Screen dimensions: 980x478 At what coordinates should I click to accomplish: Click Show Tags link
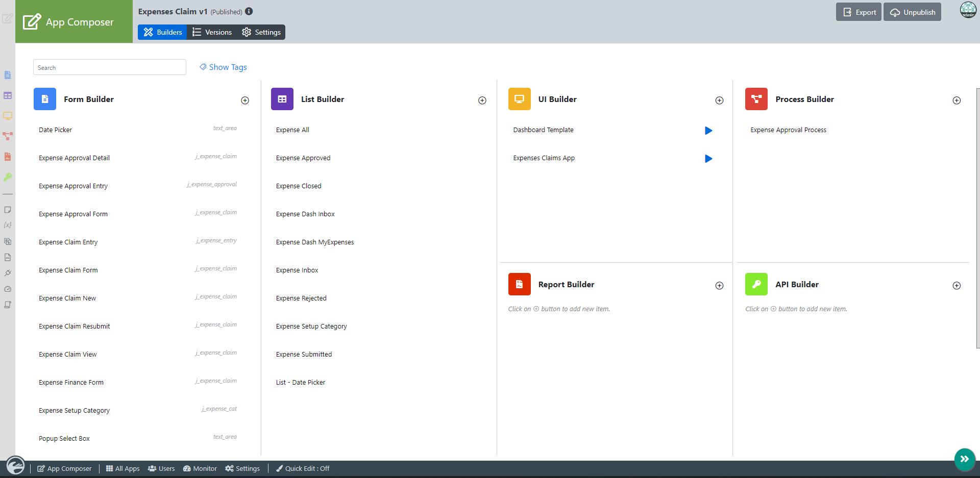tap(223, 67)
